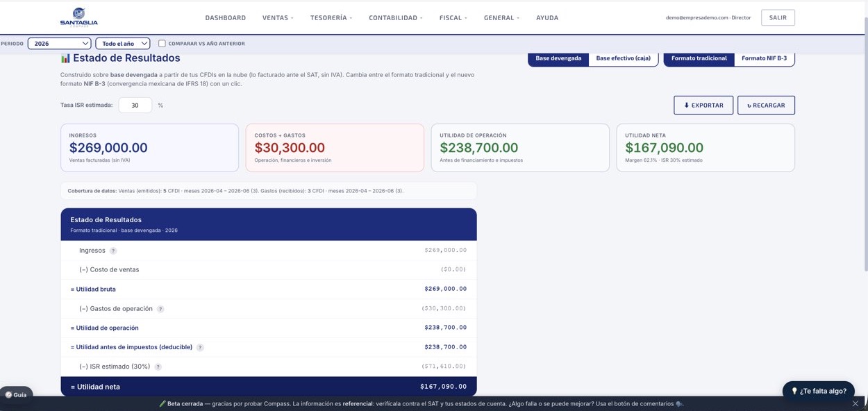The height and width of the screenshot is (411, 868).
Task: Click the Tasa ISR estimada field
Action: pyautogui.click(x=135, y=106)
